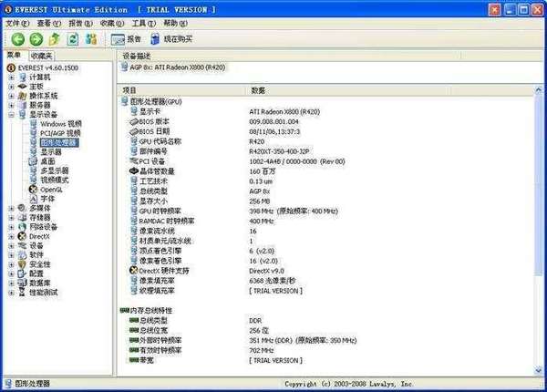547x392 pixels.
Task: Expand the 计算机 tree node
Action: [x=11, y=77]
